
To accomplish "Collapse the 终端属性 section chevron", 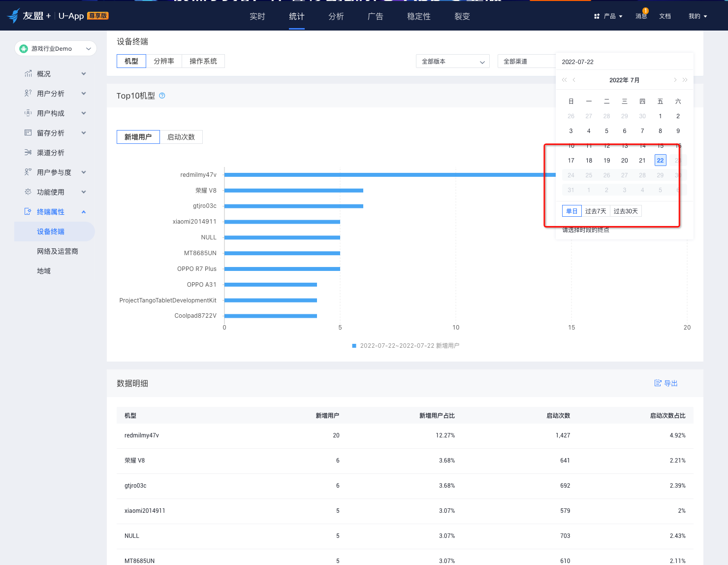I will [84, 211].
